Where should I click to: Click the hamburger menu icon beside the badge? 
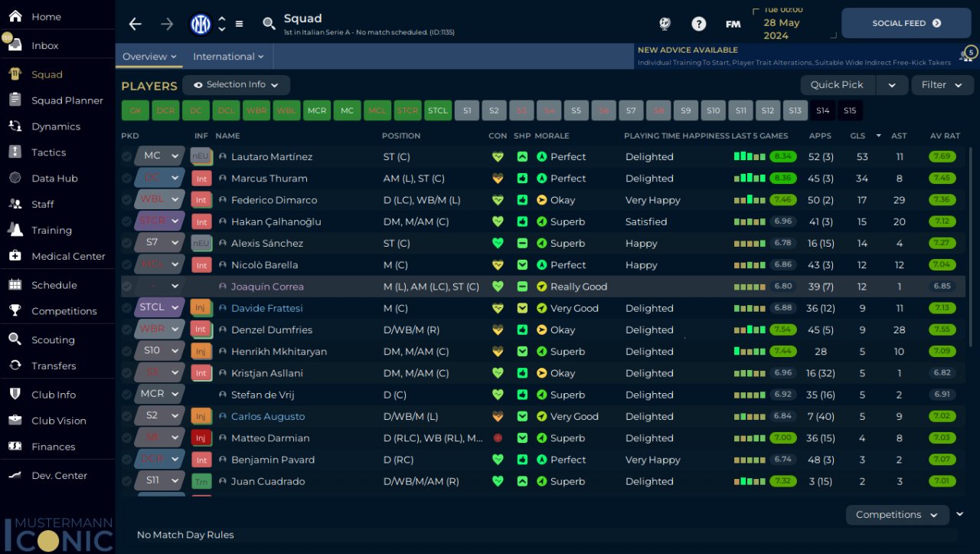pyautogui.click(x=239, y=24)
